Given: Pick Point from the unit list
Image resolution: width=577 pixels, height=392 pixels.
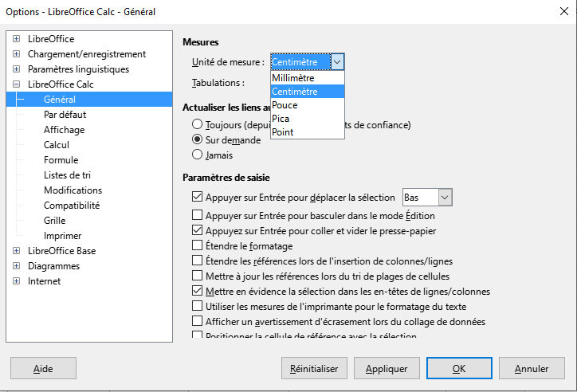Looking at the screenshot, I should [283, 132].
